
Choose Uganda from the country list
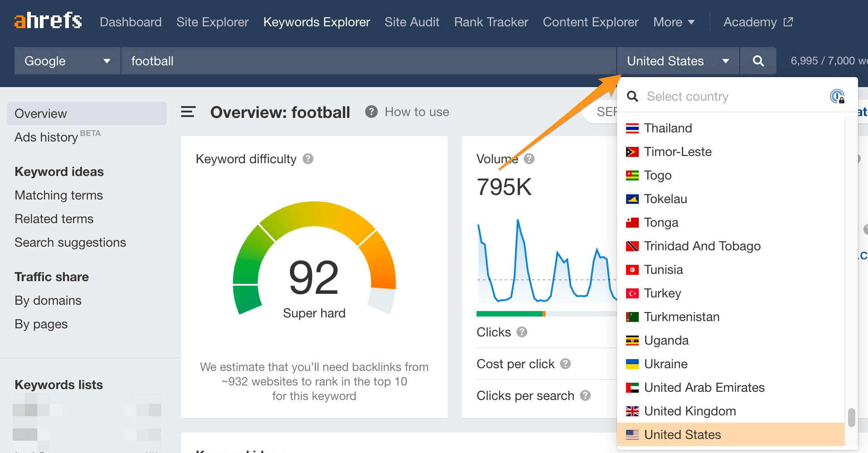(731, 341)
